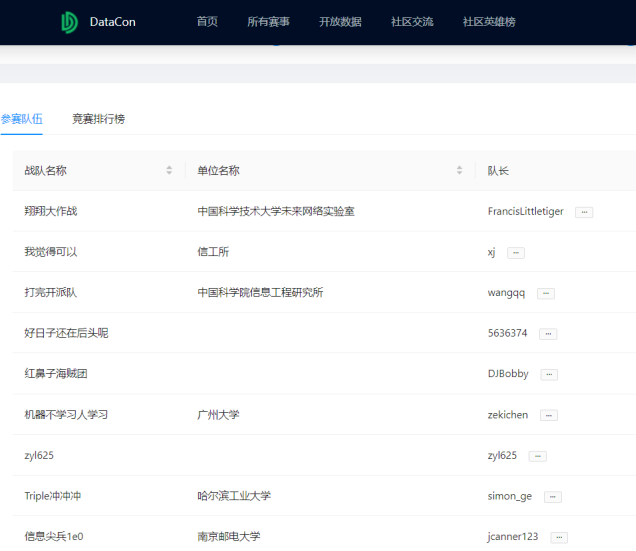636x551 pixels.
Task: Open the ellipsis button in zyl625 captain cell
Action: point(538,456)
